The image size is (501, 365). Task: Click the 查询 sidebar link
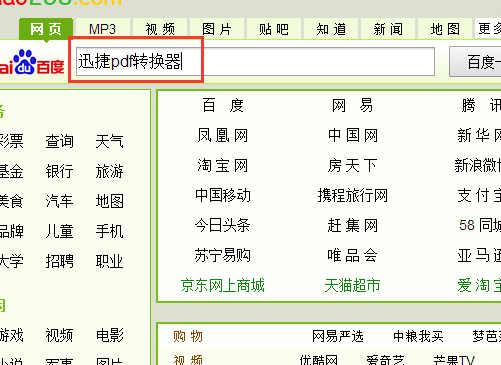59,141
